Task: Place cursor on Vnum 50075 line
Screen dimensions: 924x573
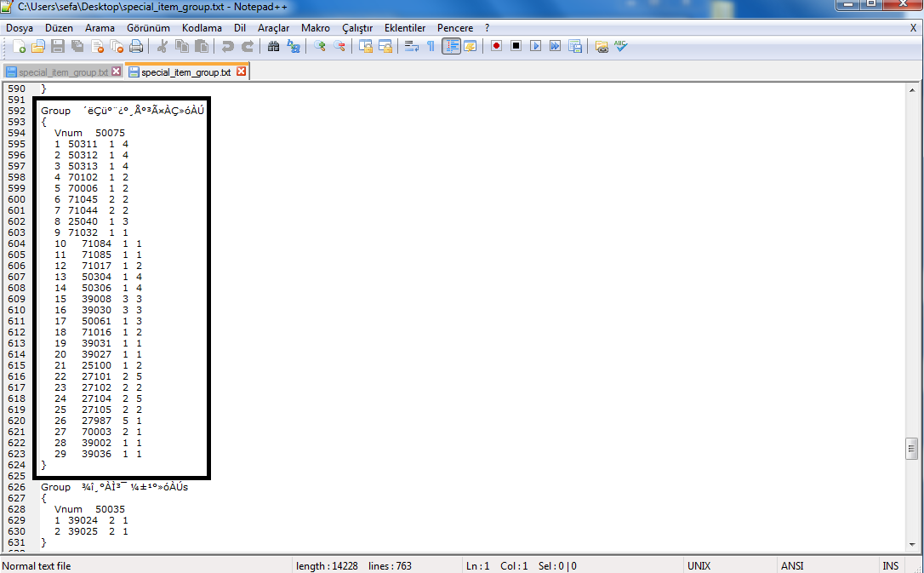Action: pos(89,133)
